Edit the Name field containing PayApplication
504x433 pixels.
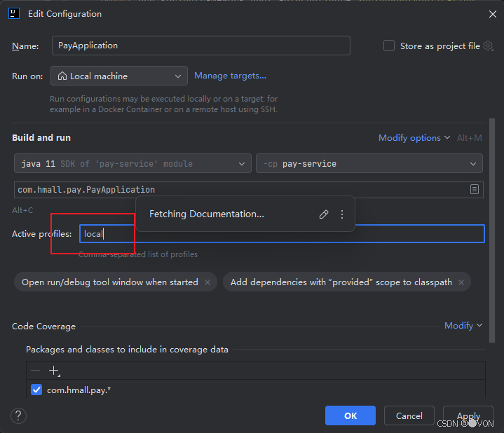(x=201, y=46)
